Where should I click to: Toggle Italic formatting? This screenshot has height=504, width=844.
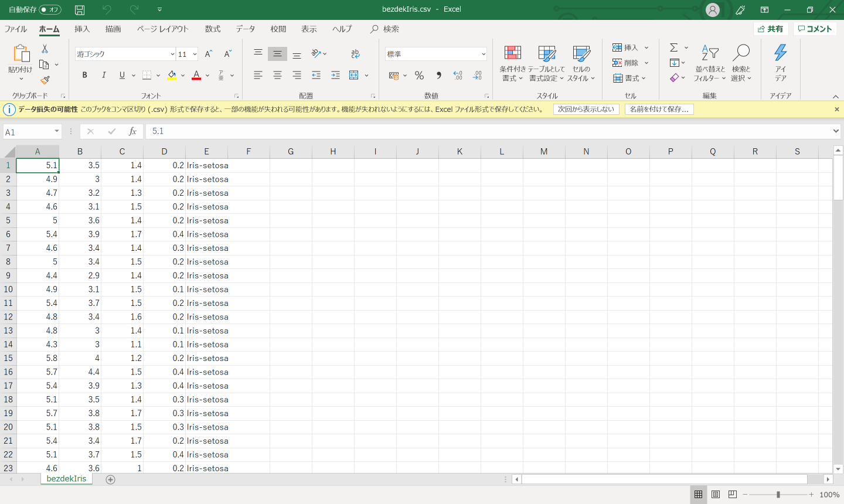(x=104, y=75)
